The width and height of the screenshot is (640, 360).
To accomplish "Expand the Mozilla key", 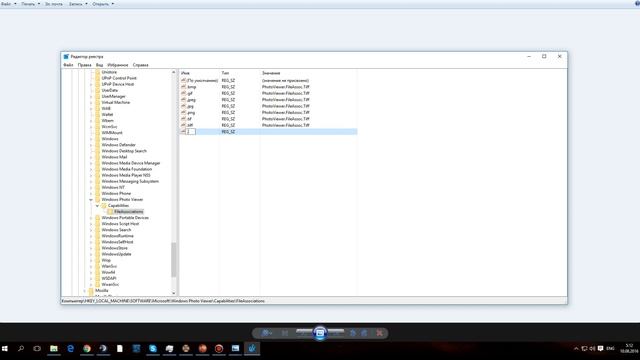I will (84, 291).
